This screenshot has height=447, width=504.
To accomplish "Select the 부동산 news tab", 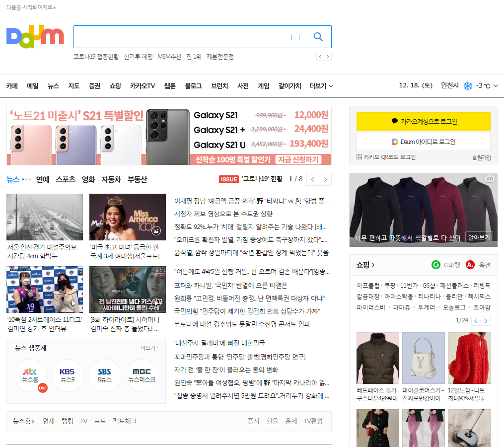I will click(x=137, y=179).
